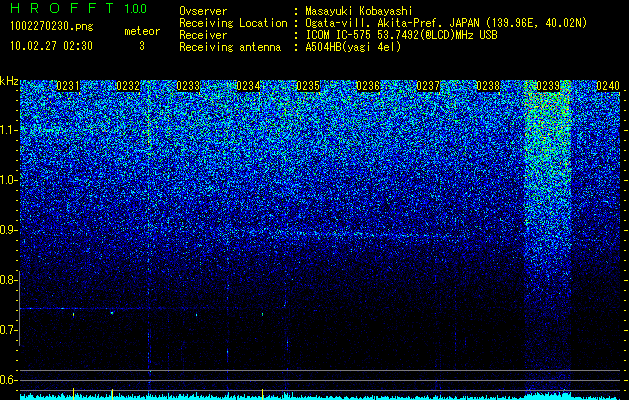
Task: Click the 0234 time marker
Action: coord(248,86)
